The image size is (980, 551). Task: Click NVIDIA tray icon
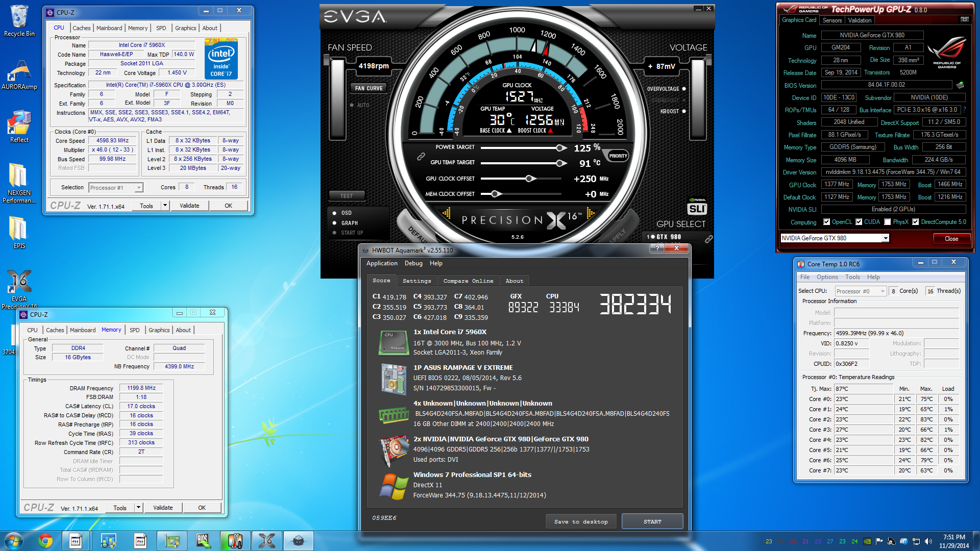[867, 541]
